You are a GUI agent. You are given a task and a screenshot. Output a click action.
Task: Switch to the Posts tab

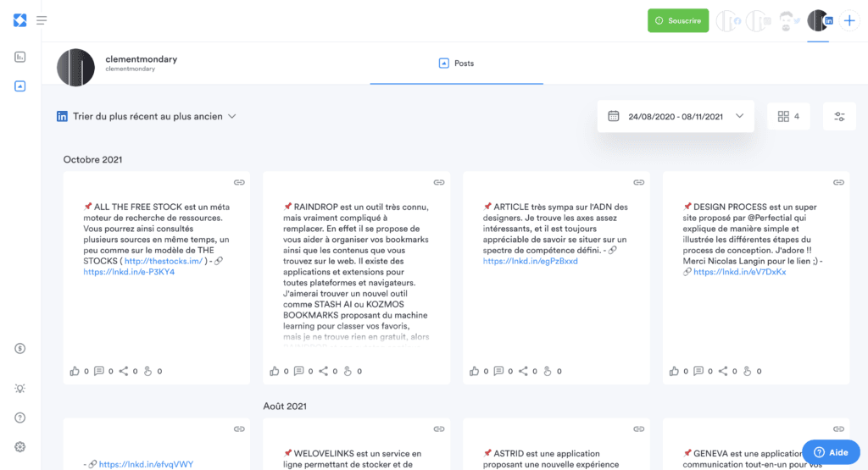click(456, 63)
